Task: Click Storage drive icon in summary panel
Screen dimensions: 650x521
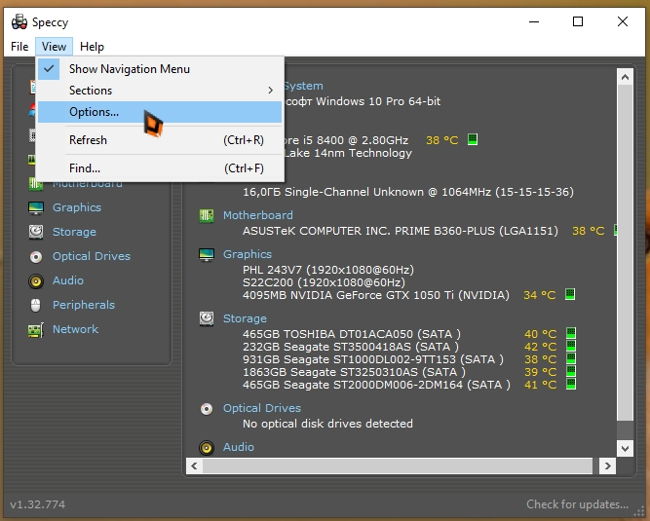Action: (206, 319)
